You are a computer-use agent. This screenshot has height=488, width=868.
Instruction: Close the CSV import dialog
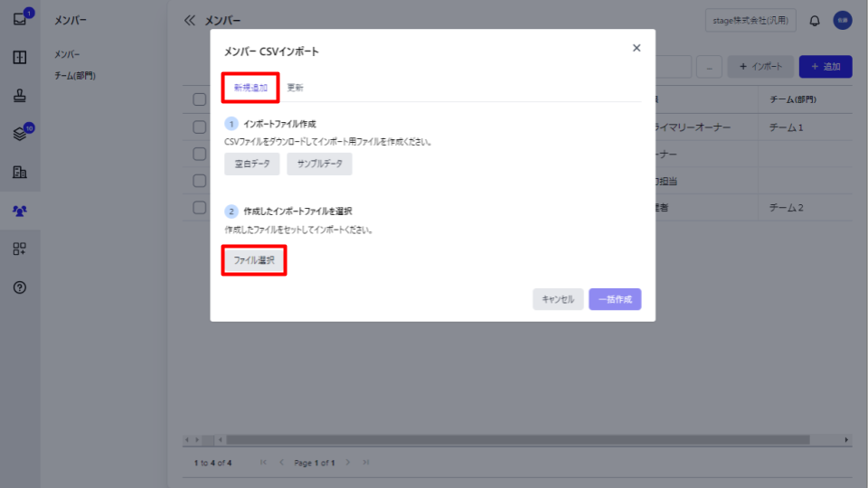(x=637, y=48)
